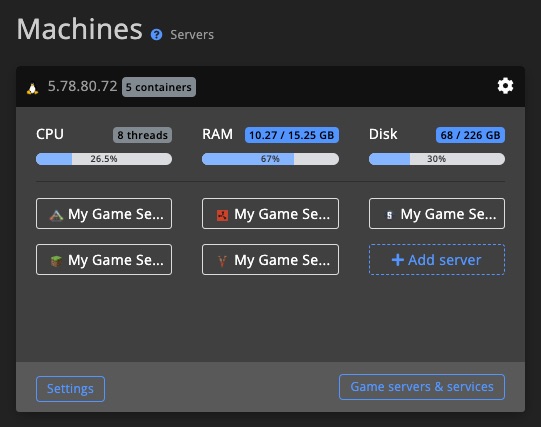Open machine settings gear icon
The width and height of the screenshot is (541, 427).
pos(505,86)
